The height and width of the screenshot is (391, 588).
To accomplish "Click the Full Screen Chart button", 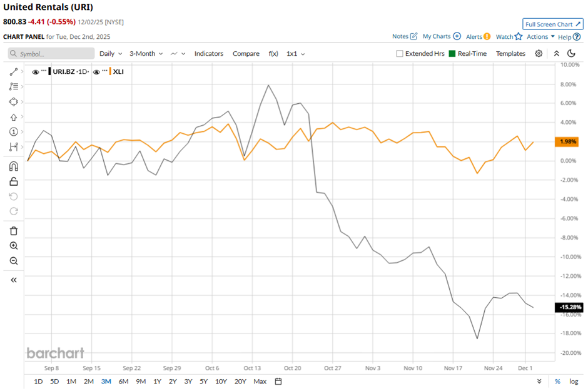I will [x=553, y=24].
